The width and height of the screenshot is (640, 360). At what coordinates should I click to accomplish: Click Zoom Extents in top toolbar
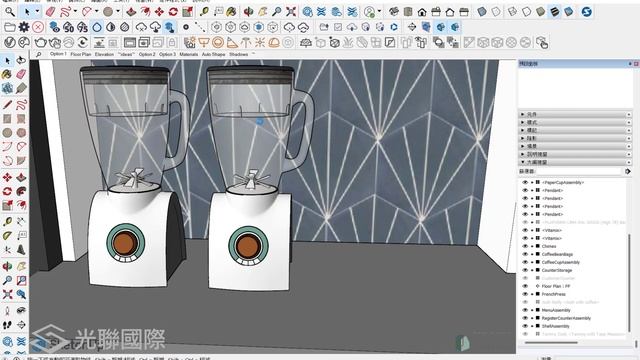tap(291, 12)
